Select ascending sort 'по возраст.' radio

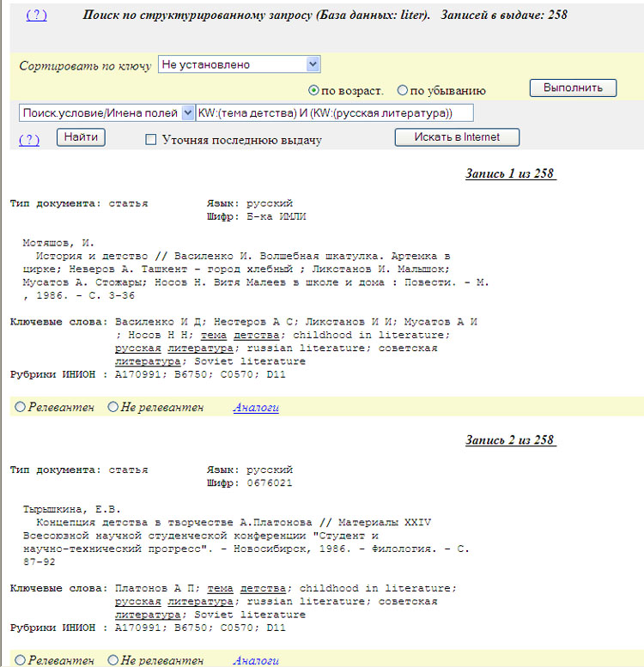(313, 90)
